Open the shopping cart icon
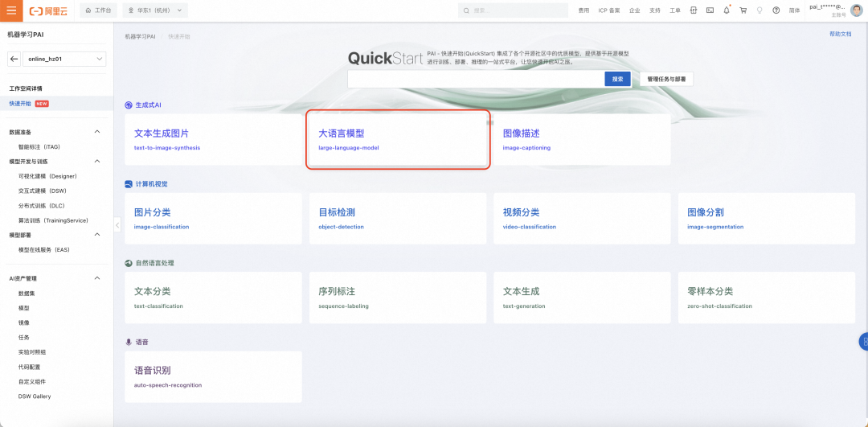The height and width of the screenshot is (427, 868). pyautogui.click(x=743, y=10)
